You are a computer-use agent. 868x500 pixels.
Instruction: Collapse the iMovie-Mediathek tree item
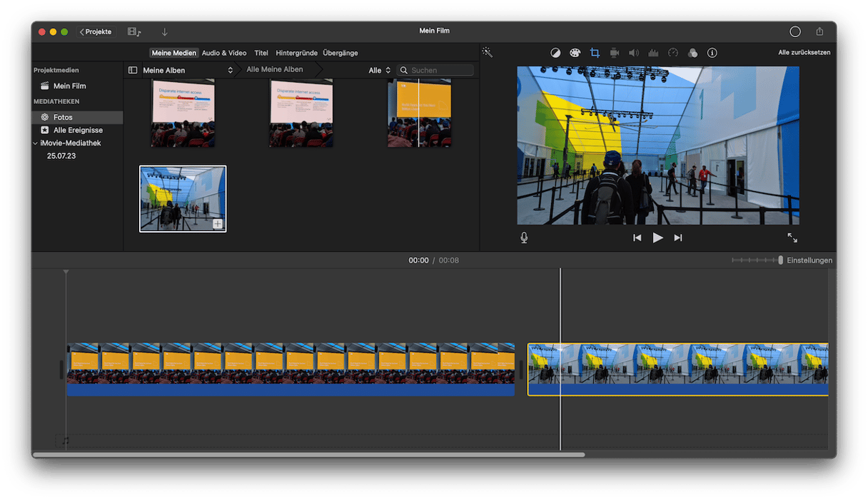36,143
